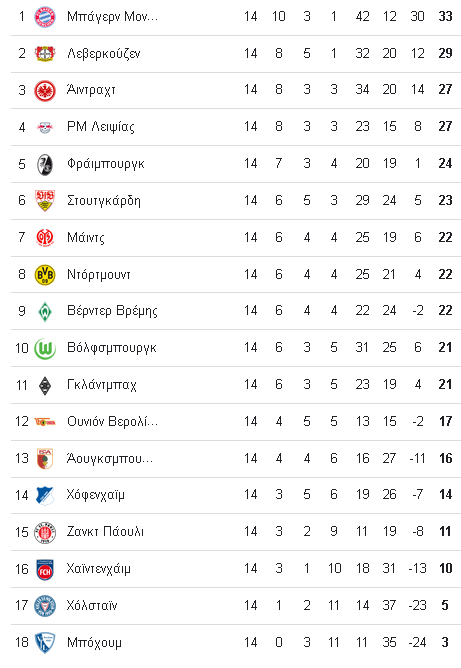Open team link Ζανκτ Πάουλι

click(105, 531)
